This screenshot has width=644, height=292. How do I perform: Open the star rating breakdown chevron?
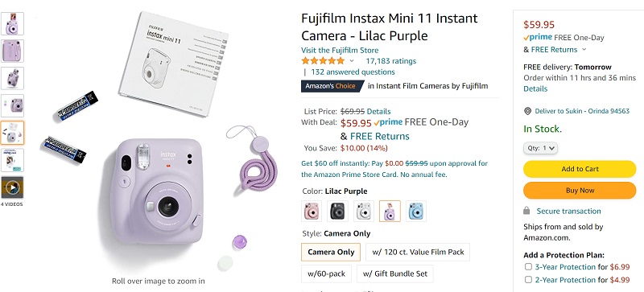[x=352, y=61]
